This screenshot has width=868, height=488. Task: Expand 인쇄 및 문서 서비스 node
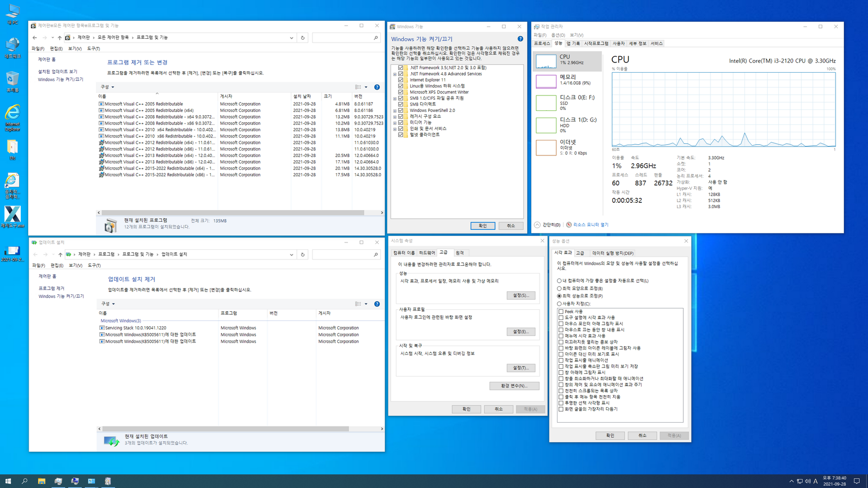(395, 129)
